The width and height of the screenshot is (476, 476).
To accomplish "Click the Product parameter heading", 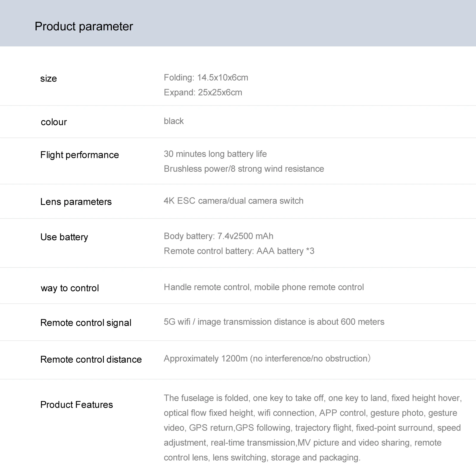I will [x=84, y=26].
